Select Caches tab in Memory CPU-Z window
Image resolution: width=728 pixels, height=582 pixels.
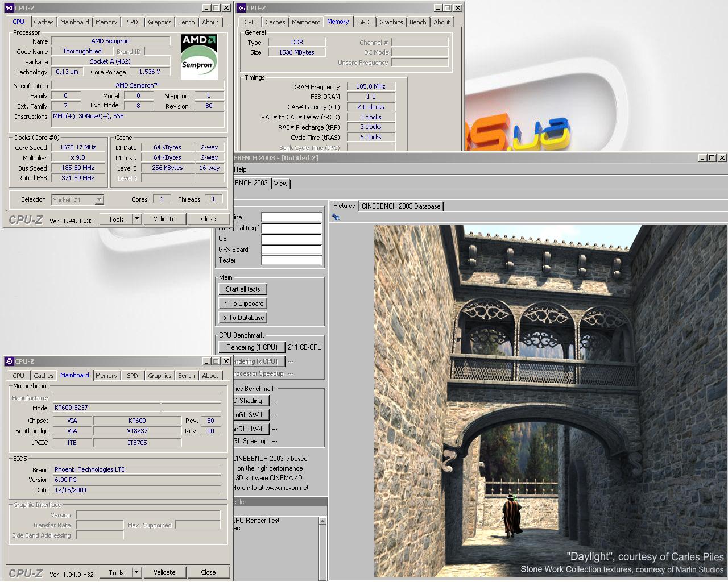(275, 22)
